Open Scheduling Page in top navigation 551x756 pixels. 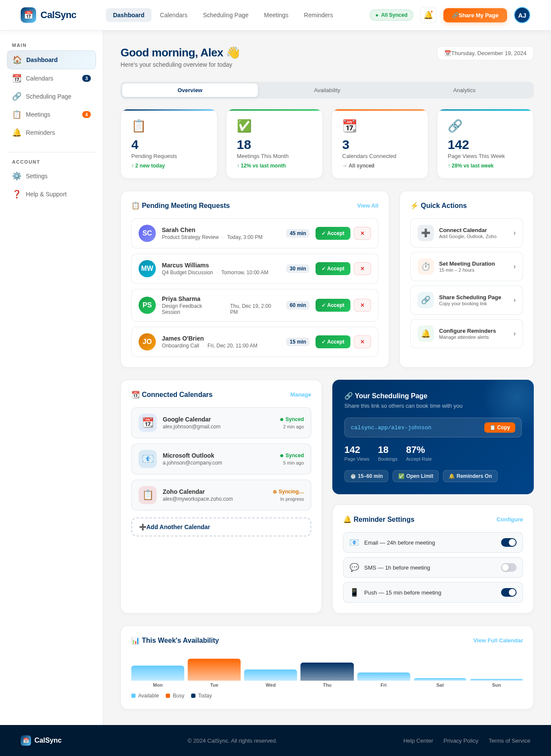coord(226,15)
